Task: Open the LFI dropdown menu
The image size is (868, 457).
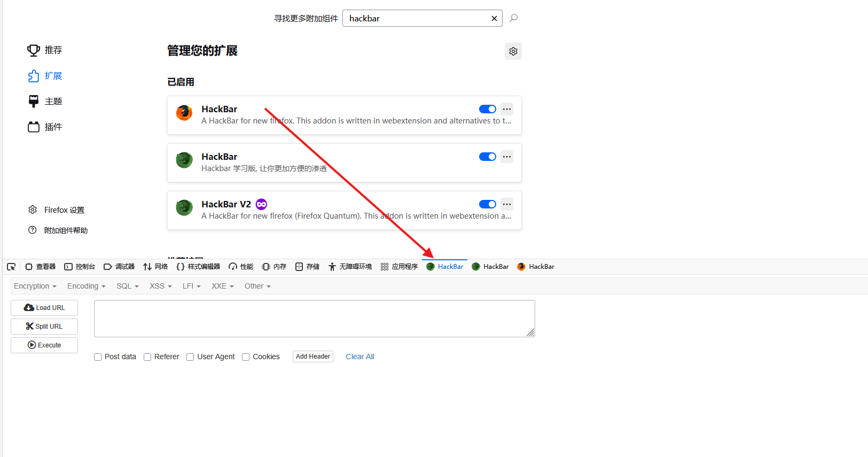Action: (192, 286)
